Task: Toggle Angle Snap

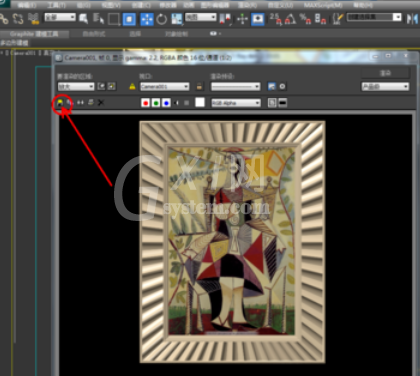Action: point(290,19)
